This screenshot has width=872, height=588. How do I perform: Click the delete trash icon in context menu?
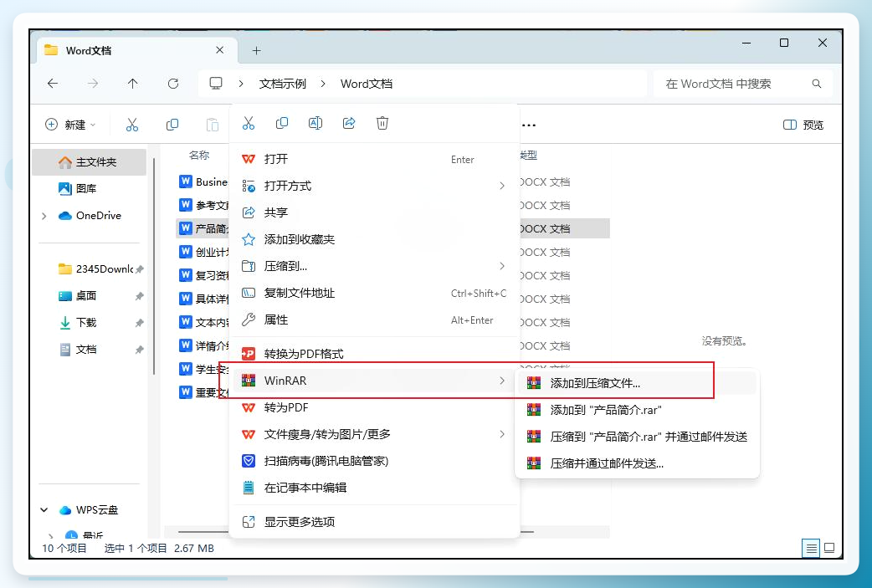point(382,124)
